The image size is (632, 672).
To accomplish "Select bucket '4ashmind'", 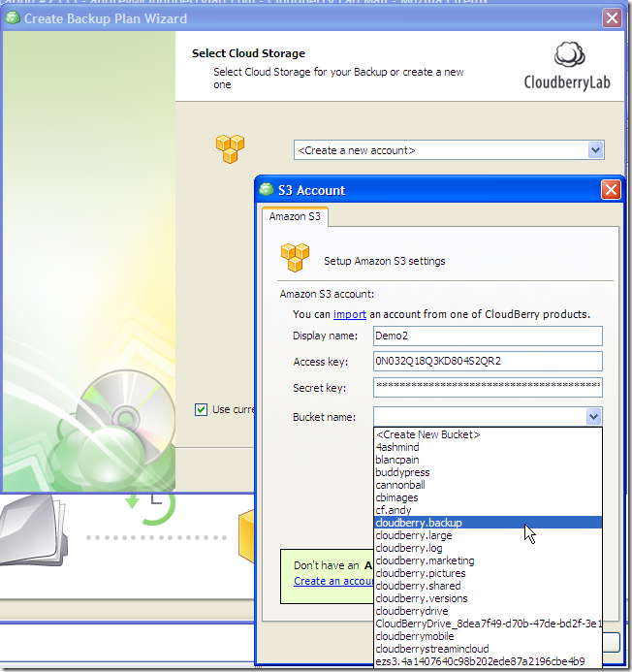I will pyautogui.click(x=488, y=447).
